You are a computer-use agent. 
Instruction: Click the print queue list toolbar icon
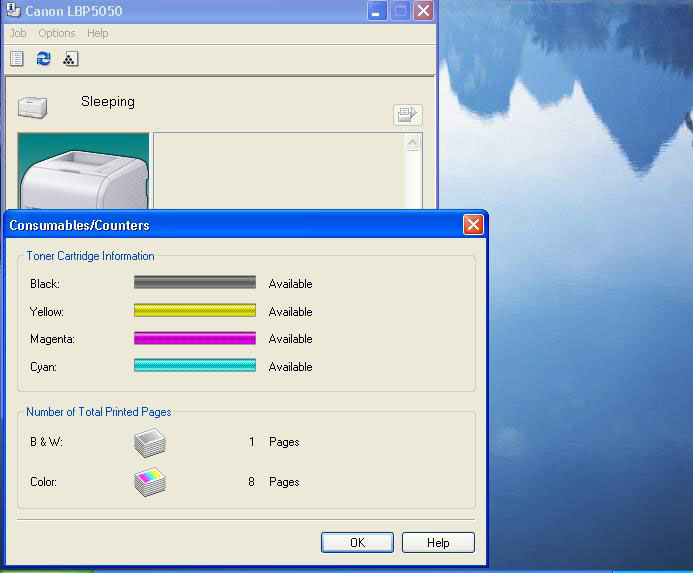[17, 59]
